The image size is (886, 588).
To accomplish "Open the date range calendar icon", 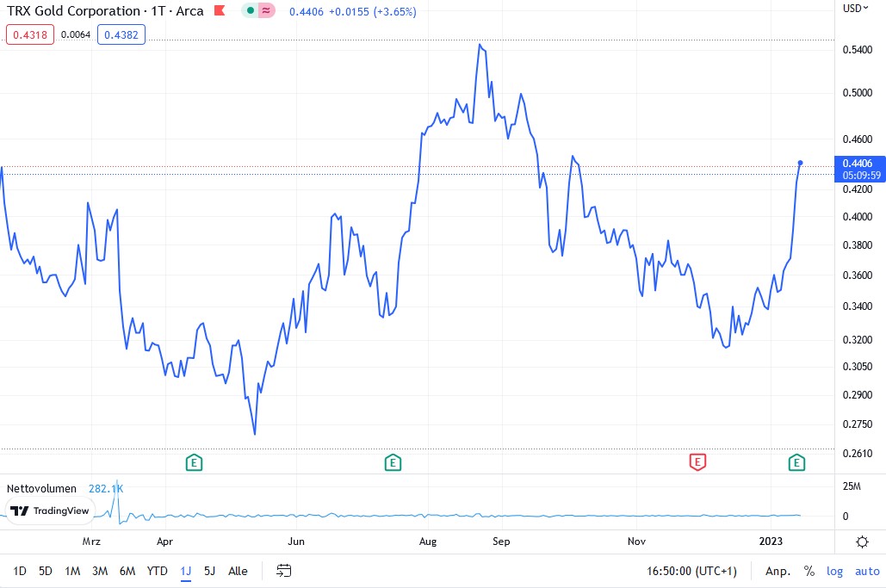I will pos(284,571).
